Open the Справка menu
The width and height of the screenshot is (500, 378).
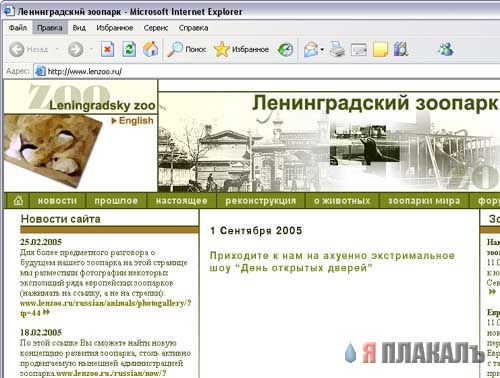tap(193, 28)
